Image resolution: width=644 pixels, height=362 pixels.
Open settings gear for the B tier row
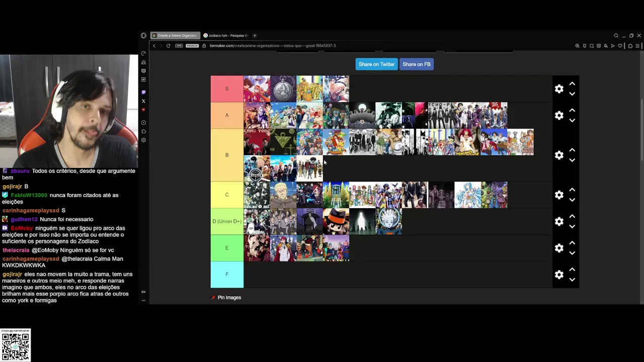tap(559, 155)
